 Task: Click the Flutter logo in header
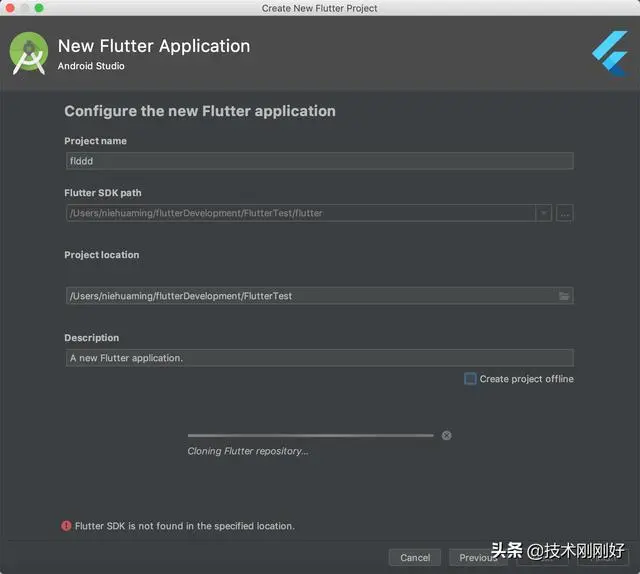(610, 53)
